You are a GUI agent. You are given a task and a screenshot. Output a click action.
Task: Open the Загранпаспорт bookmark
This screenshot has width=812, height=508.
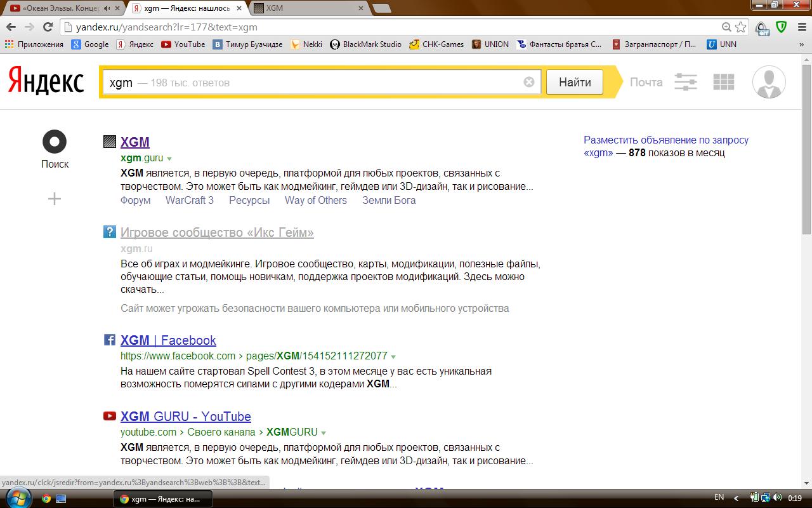coord(654,44)
